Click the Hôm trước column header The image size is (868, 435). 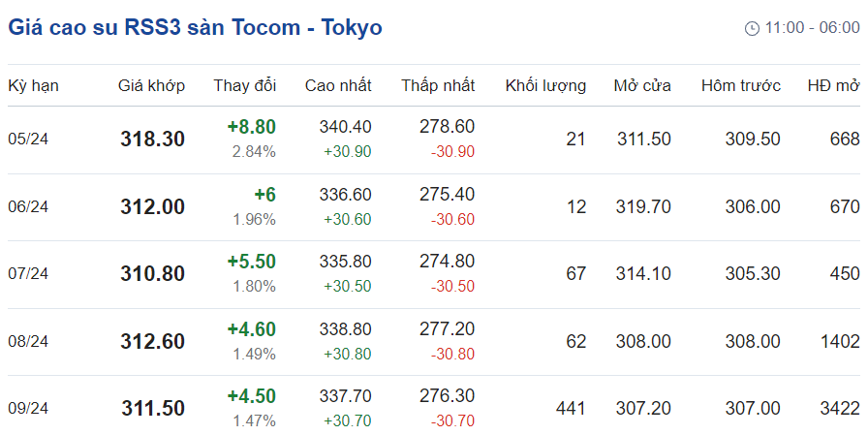(x=741, y=85)
